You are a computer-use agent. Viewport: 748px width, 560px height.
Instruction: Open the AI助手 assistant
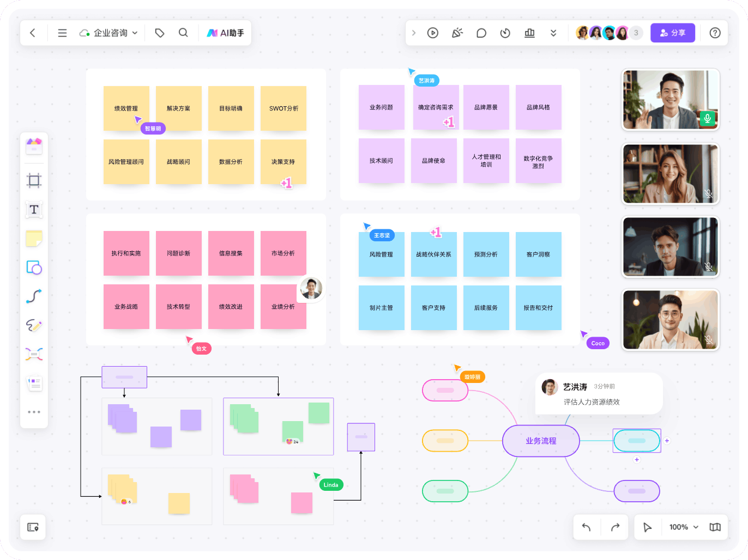[x=225, y=33]
